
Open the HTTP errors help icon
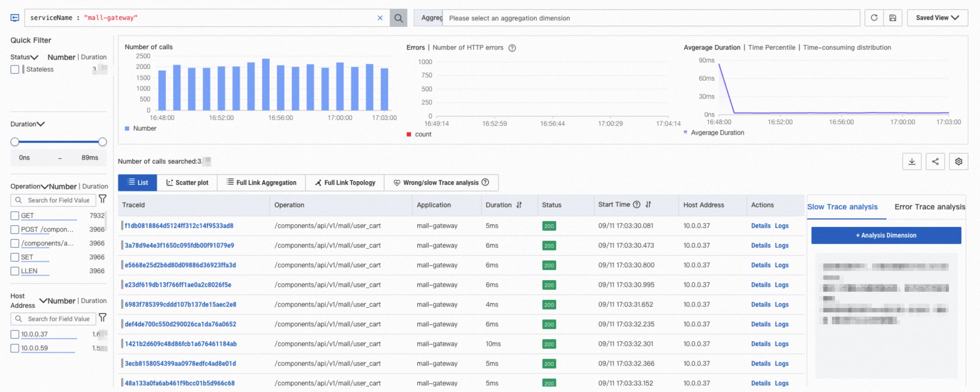[512, 48]
